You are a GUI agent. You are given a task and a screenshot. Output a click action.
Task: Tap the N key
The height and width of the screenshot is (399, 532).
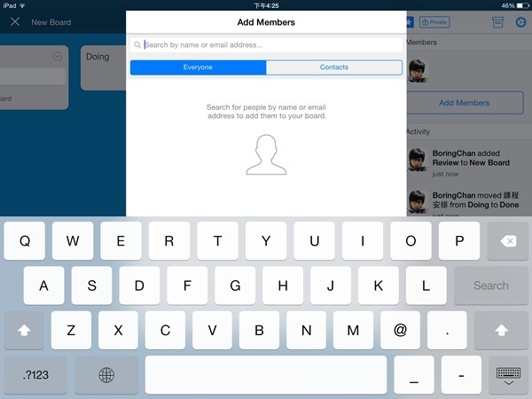point(306,330)
